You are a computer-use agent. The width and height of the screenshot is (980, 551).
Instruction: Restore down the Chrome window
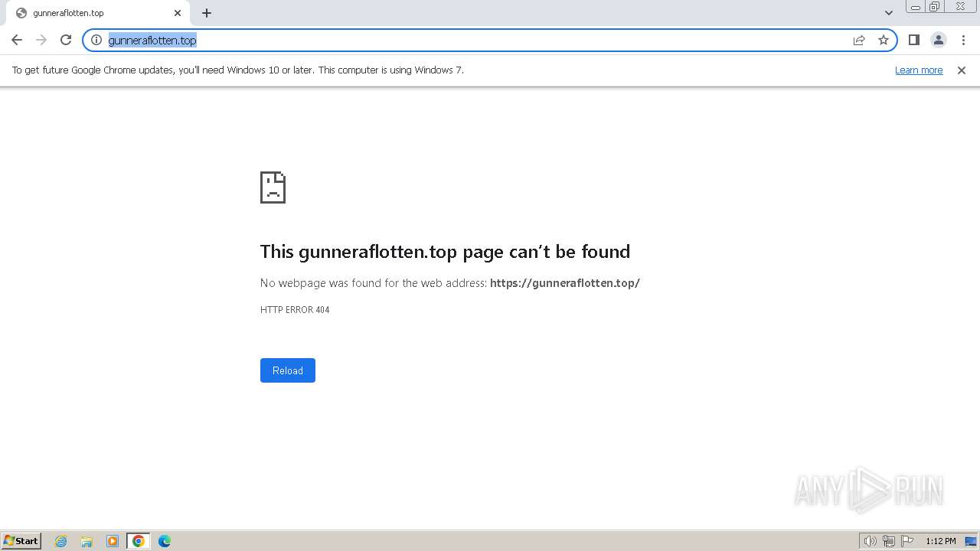[935, 7]
